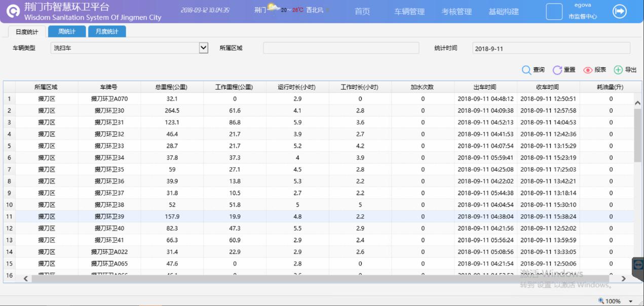Switch to the 月度统计 tab
644x306 pixels.
click(106, 32)
